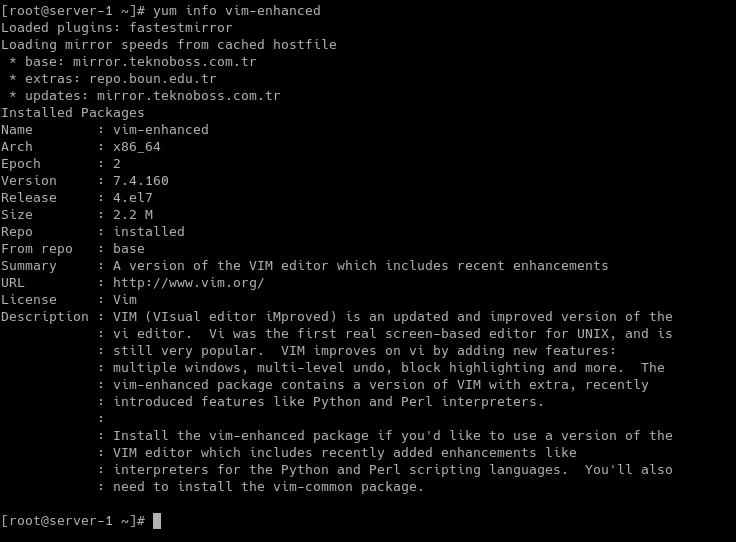Click the architecture value x86_64
The height and width of the screenshot is (542, 736).
[137, 147]
